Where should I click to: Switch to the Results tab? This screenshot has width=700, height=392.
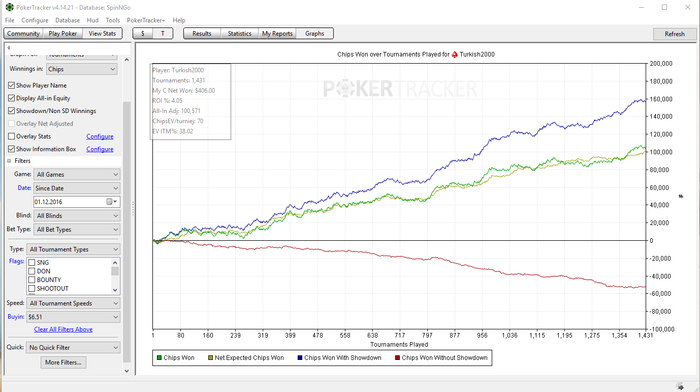pyautogui.click(x=202, y=33)
